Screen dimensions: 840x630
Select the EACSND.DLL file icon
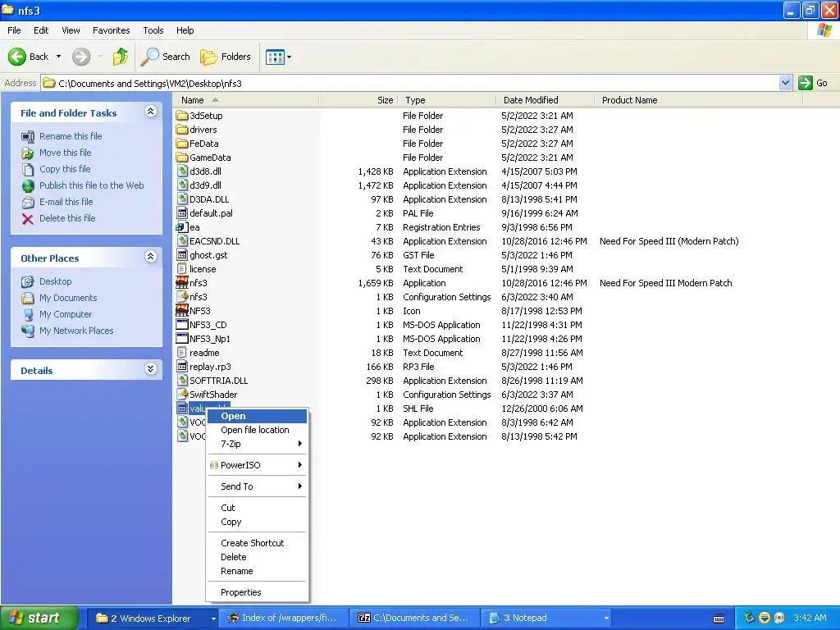click(182, 240)
